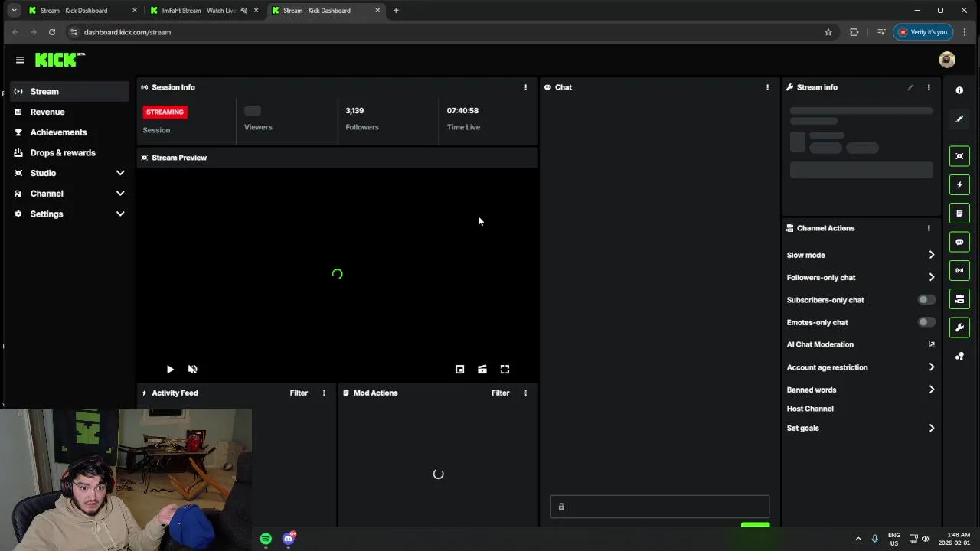Open the hamburger menu beside Kick logo
Screen dimensions: 980x551
tap(20, 60)
